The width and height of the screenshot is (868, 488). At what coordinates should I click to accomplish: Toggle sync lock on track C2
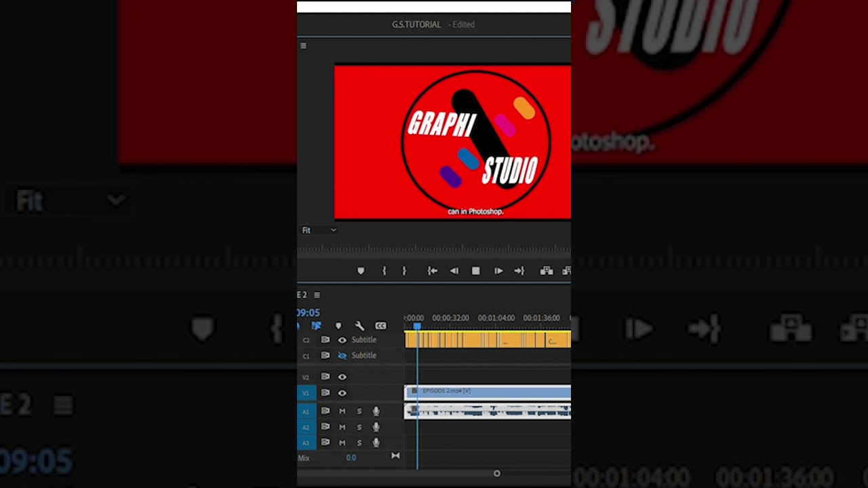pyautogui.click(x=325, y=340)
